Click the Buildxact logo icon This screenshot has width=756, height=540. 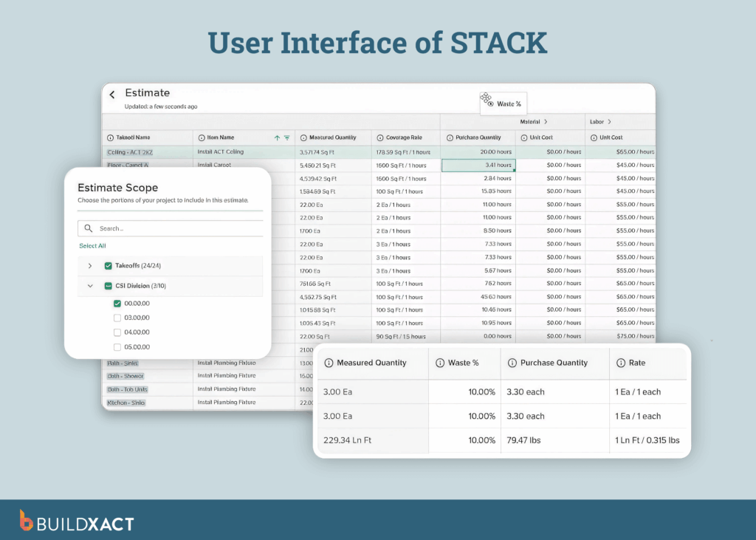[27, 521]
